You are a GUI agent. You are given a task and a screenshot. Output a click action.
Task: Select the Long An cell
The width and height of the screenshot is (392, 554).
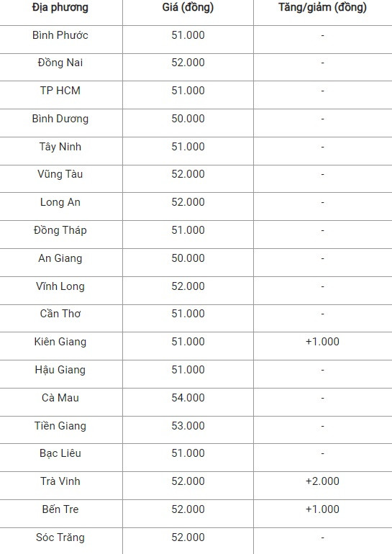(x=60, y=202)
